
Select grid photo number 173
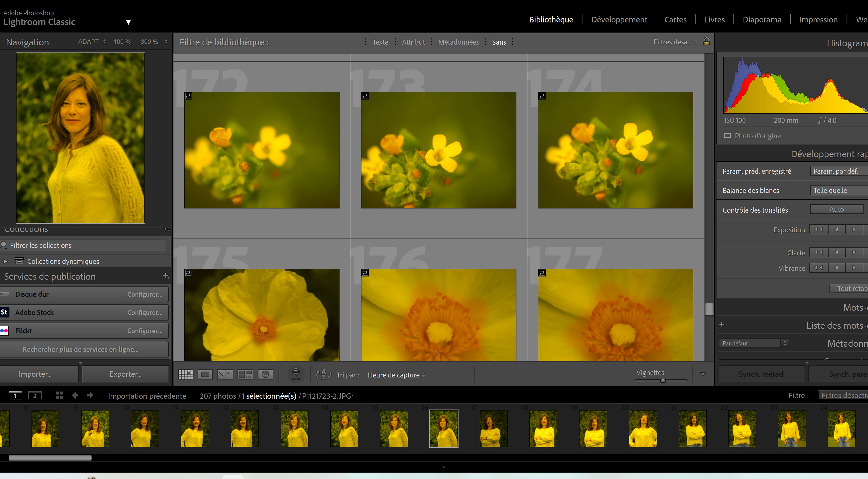[438, 150]
